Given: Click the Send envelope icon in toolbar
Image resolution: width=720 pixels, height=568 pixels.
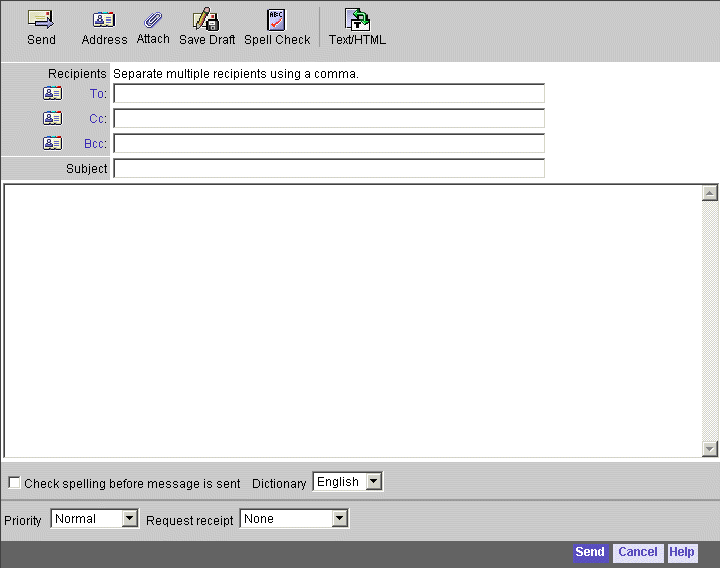Looking at the screenshot, I should point(41,19).
